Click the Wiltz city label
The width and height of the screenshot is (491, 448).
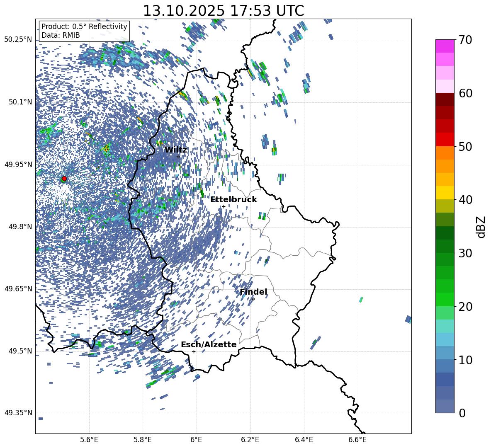[176, 150]
